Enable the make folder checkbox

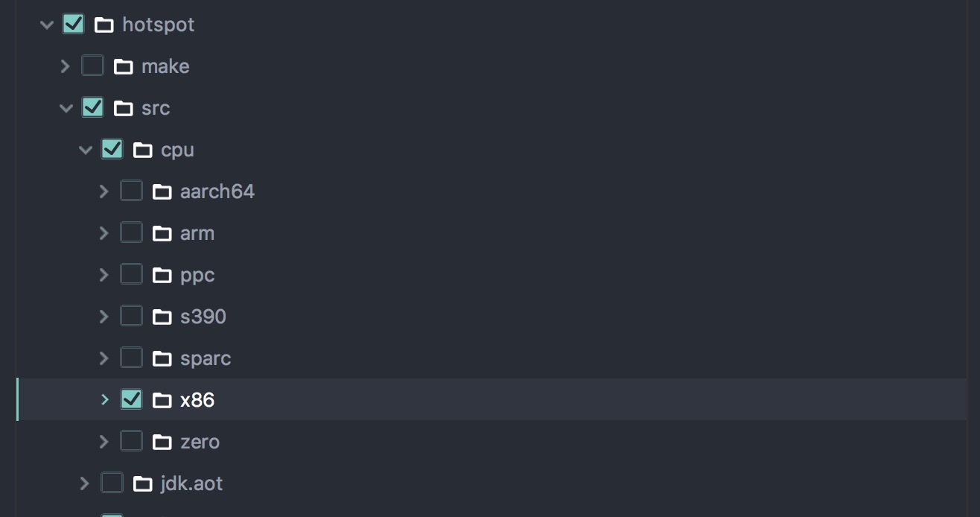coord(92,66)
